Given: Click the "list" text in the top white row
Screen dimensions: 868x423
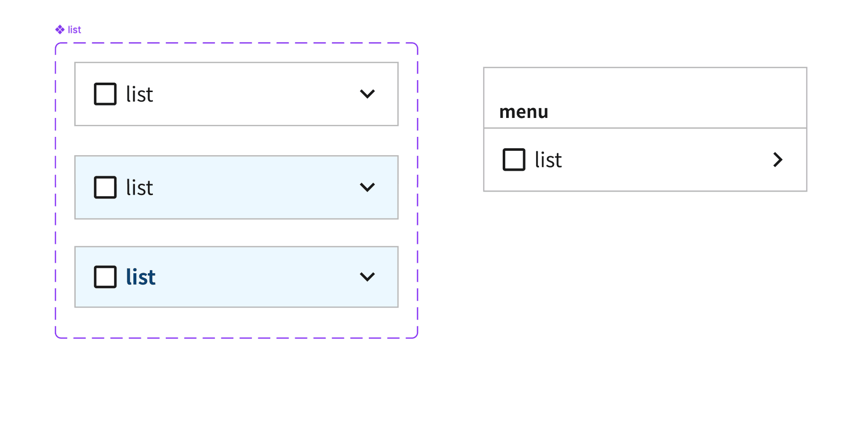Looking at the screenshot, I should tap(139, 95).
